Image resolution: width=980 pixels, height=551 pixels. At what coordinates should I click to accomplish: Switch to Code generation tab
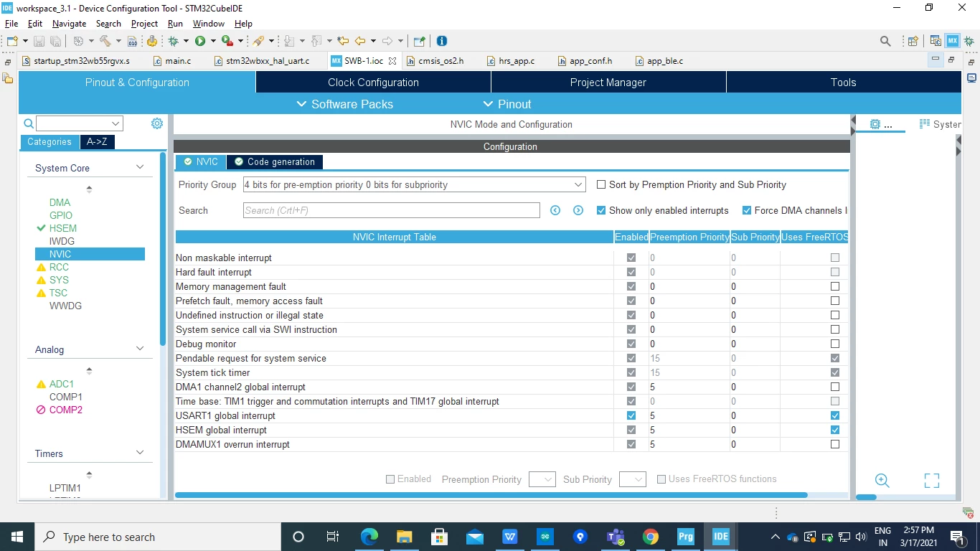(275, 162)
